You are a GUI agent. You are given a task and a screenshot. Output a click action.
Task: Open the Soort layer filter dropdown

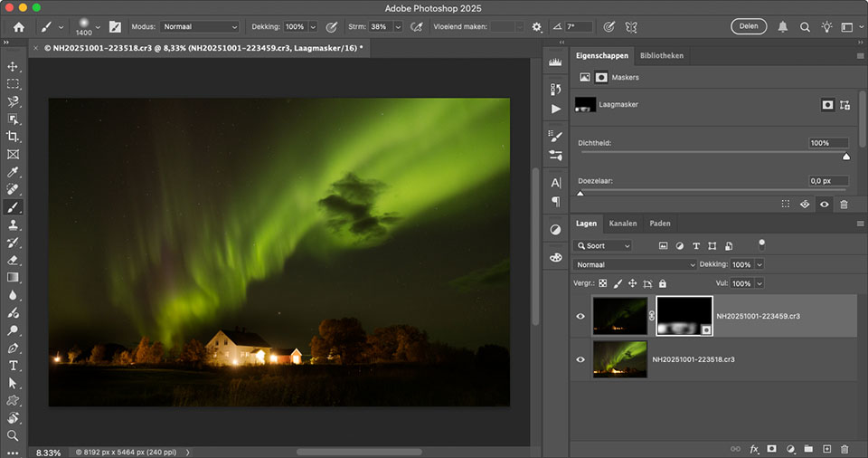[603, 245]
